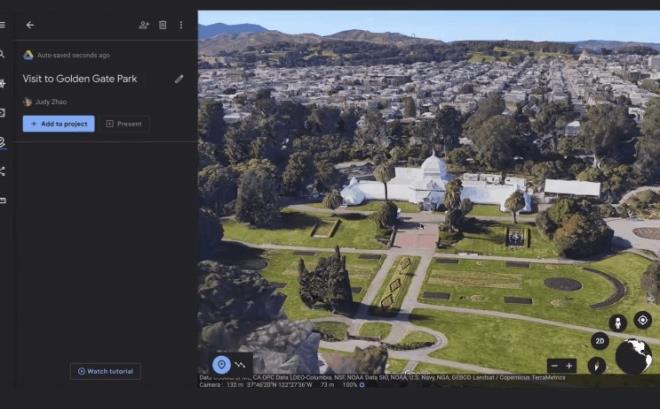
Task: Edit the project title with pencil icon
Action: point(179,79)
